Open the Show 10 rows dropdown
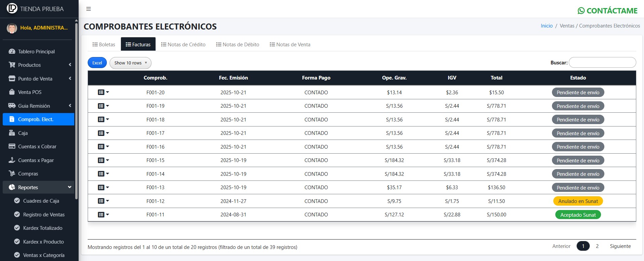Image resolution: width=644 pixels, height=261 pixels. click(x=130, y=63)
